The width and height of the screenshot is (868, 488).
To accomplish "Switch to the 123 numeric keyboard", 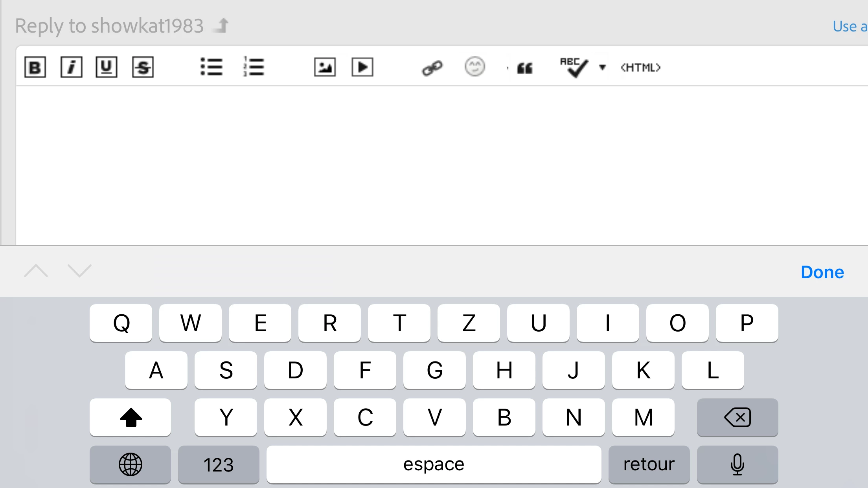I will (219, 464).
